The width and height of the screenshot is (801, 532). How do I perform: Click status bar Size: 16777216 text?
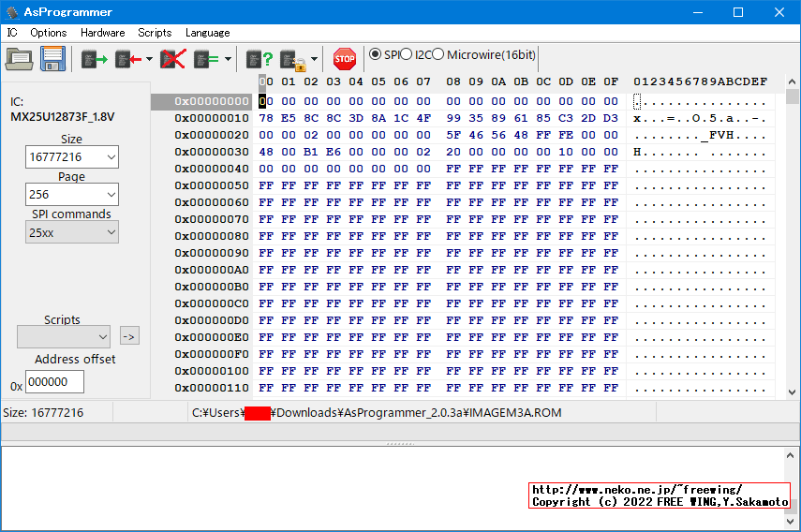(43, 412)
